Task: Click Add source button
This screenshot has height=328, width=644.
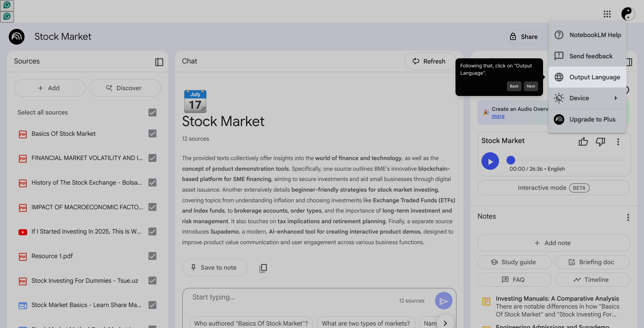Action: [x=50, y=88]
